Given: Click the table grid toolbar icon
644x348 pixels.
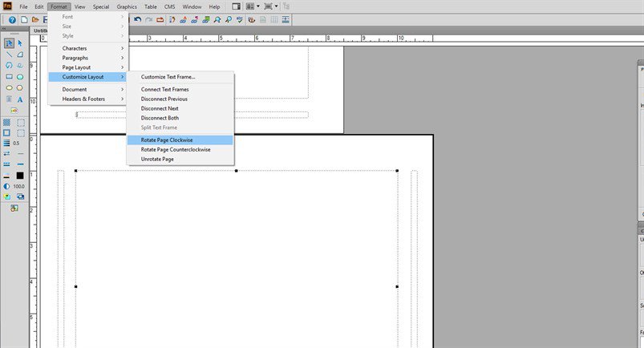Looking at the screenshot, I should 274,20.
